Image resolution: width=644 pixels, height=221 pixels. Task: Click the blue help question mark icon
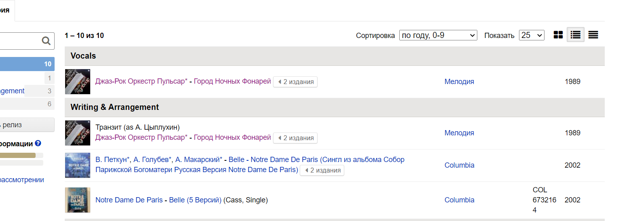pyautogui.click(x=38, y=143)
